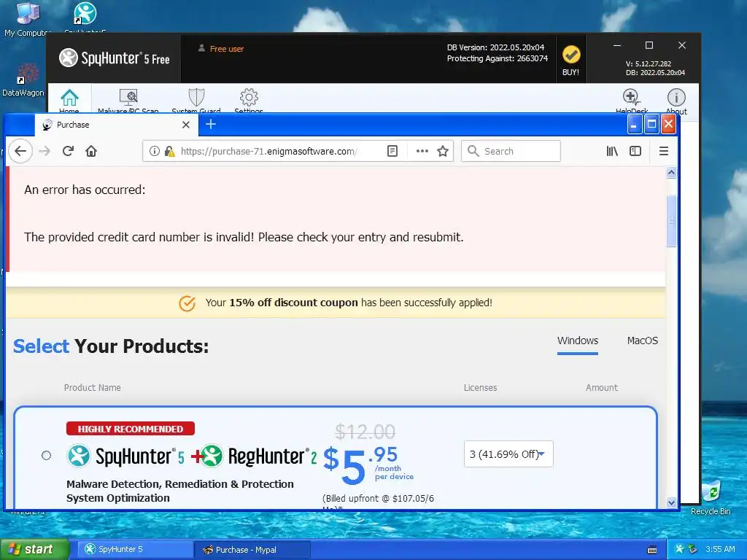The height and width of the screenshot is (560, 747).
Task: Go to browser home page
Action: coord(91,151)
